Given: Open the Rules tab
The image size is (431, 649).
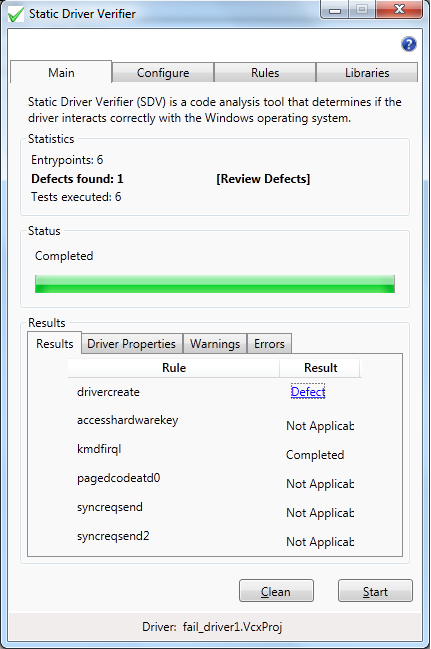Looking at the screenshot, I should [265, 73].
